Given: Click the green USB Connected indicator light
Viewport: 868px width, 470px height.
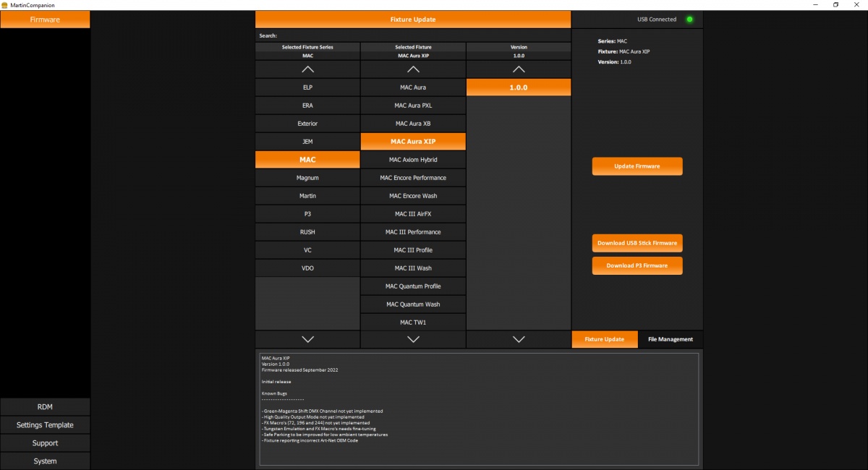Looking at the screenshot, I should pos(689,20).
